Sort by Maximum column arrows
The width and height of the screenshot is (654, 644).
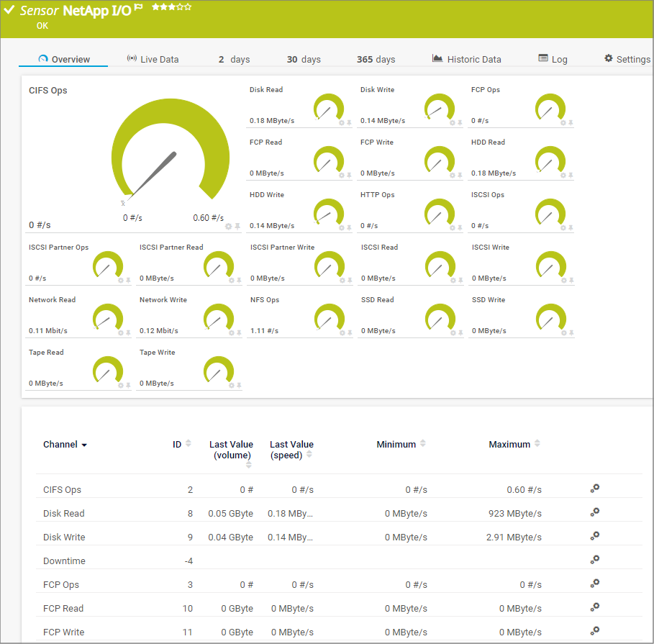point(537,444)
